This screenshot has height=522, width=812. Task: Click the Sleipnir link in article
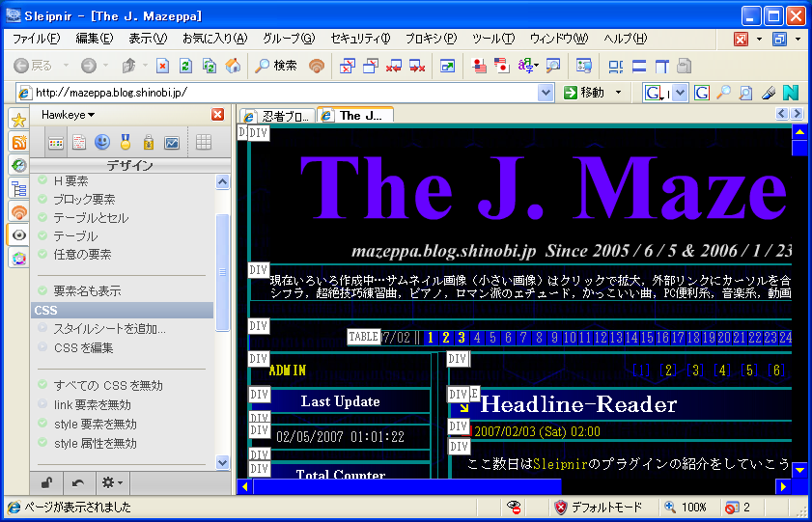[x=560, y=464]
